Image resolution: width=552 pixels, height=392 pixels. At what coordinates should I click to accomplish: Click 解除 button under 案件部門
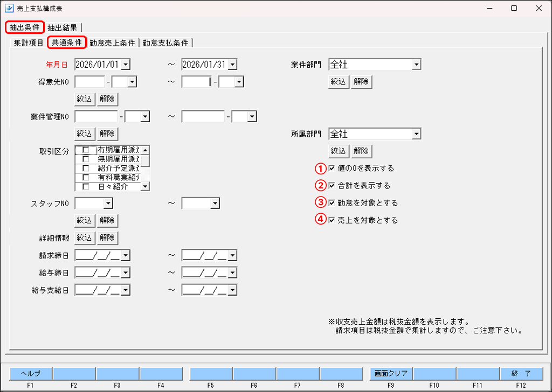coord(361,81)
